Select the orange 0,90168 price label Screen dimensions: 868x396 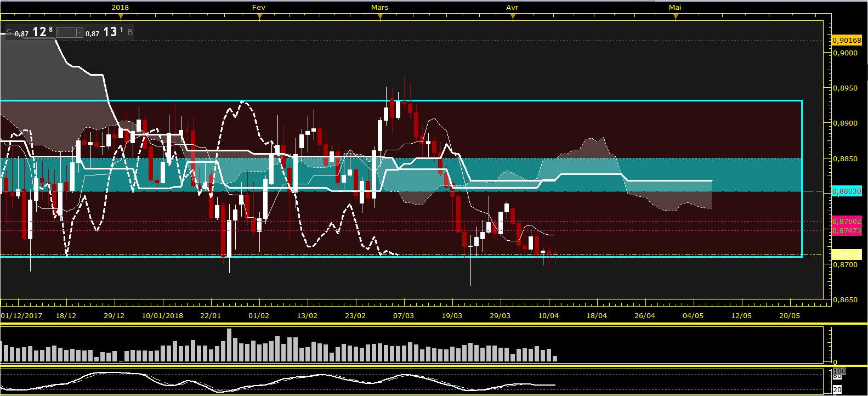tap(847, 40)
